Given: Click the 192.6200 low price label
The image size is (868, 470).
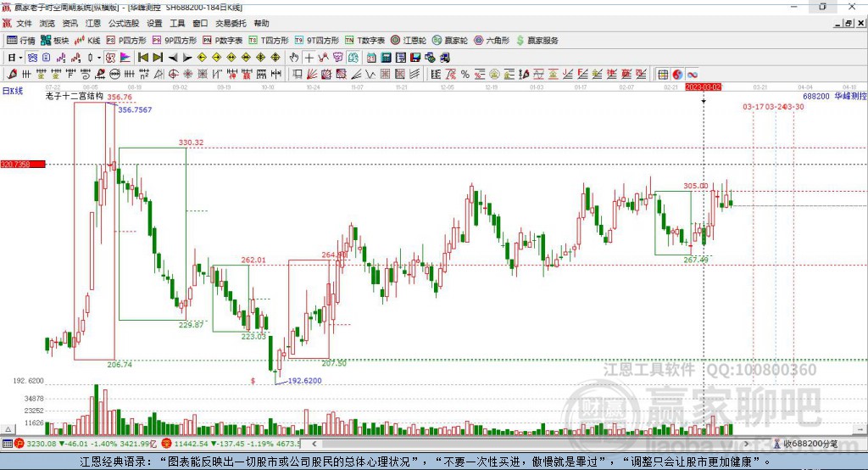Looking at the screenshot, I should pos(304,381).
